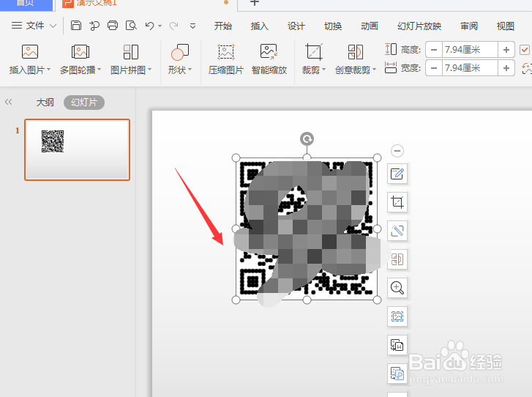Screen dimensions: 532x397
Task: Decrease the 高度 value with minus button
Action: [x=434, y=50]
